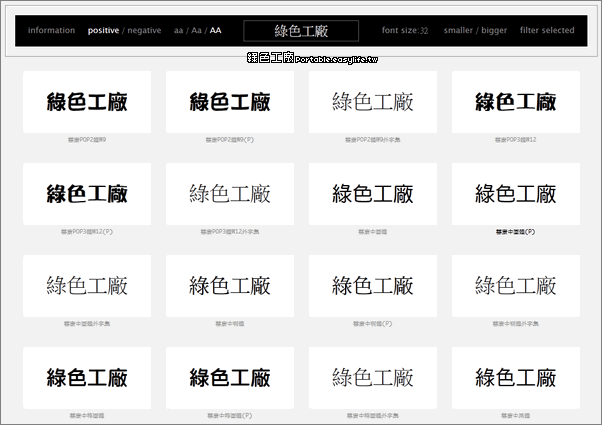Screen dimensions: 602x425
Task: Click the 華康POP2體W9 font name label
Action: (x=87, y=140)
